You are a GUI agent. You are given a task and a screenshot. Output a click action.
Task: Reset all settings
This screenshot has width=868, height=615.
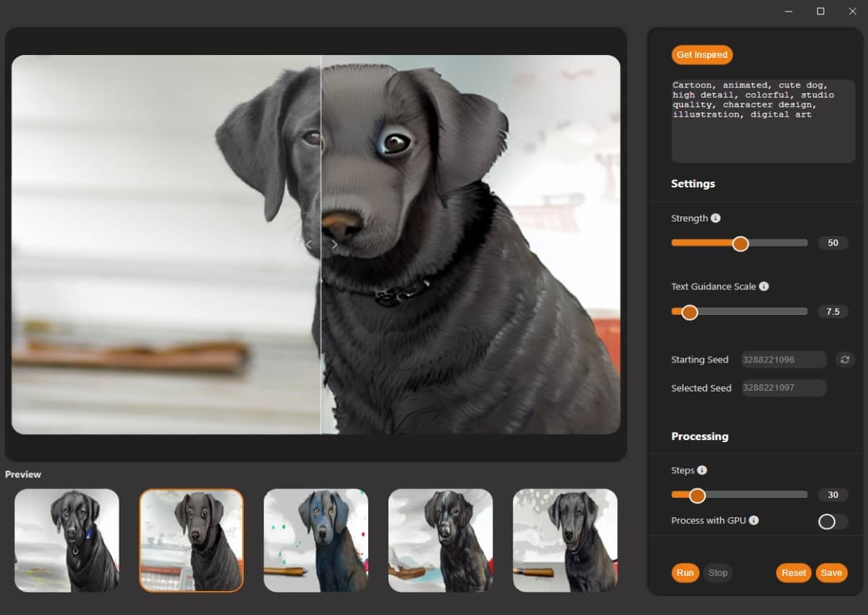pyautogui.click(x=793, y=572)
